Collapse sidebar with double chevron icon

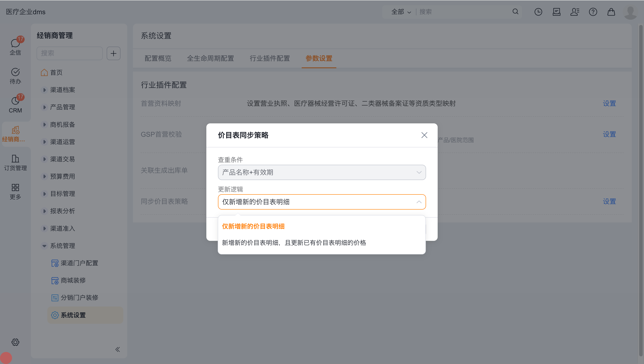point(117,349)
